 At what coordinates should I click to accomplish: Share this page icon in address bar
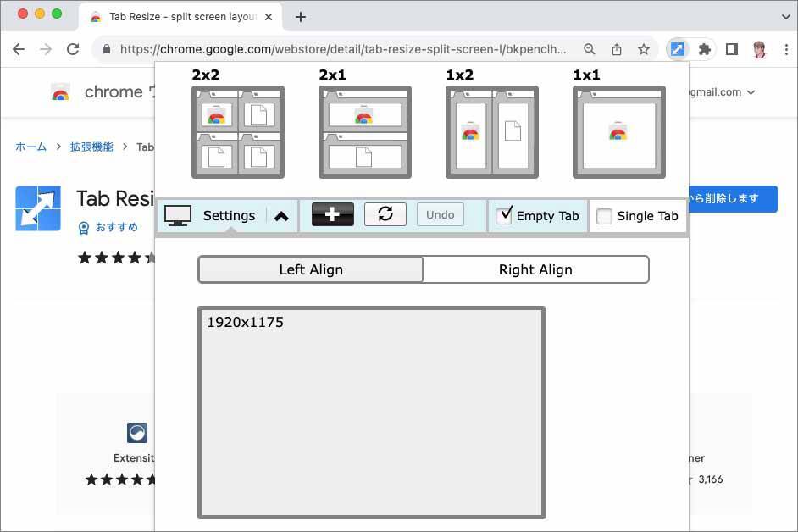click(617, 49)
